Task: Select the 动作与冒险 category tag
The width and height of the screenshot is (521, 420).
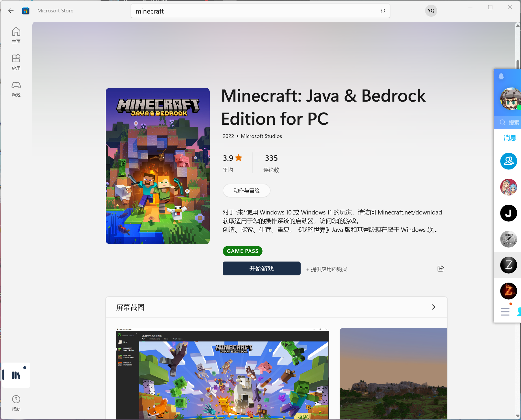Action: [x=246, y=191]
